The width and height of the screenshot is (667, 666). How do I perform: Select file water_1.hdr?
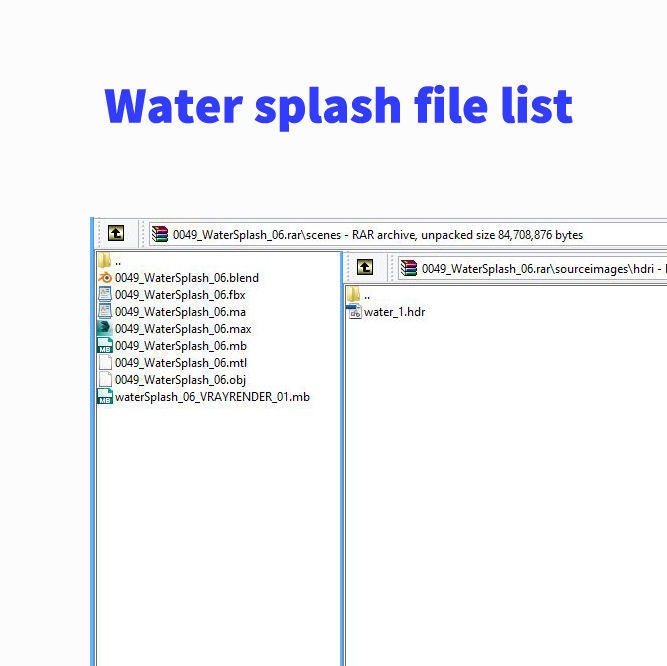pos(394,312)
